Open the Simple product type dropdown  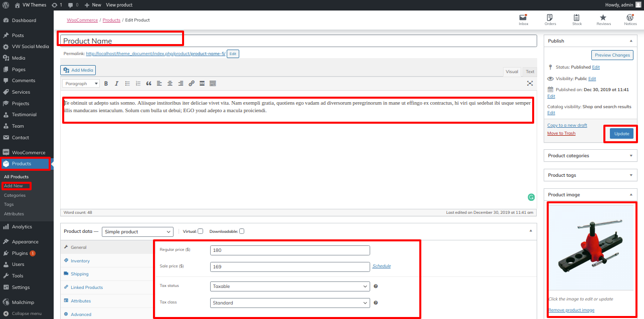137,232
